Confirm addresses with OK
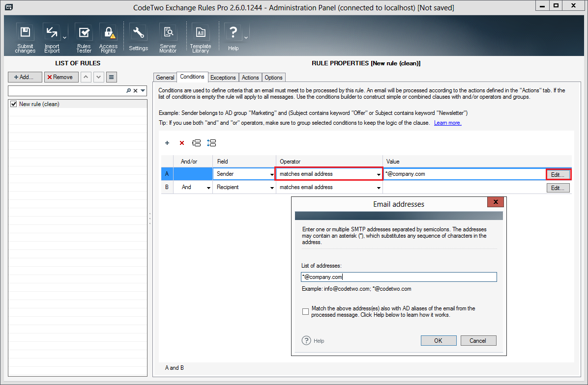 pos(439,340)
